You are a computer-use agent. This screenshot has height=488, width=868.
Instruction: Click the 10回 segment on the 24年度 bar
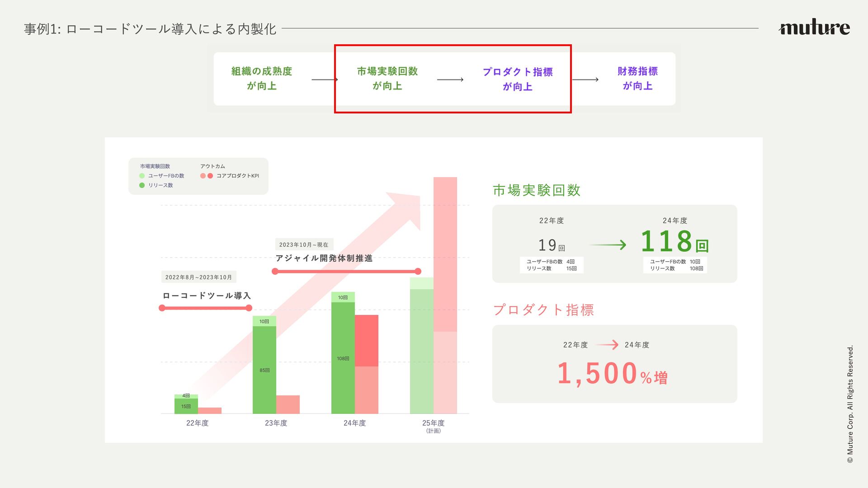343,297
